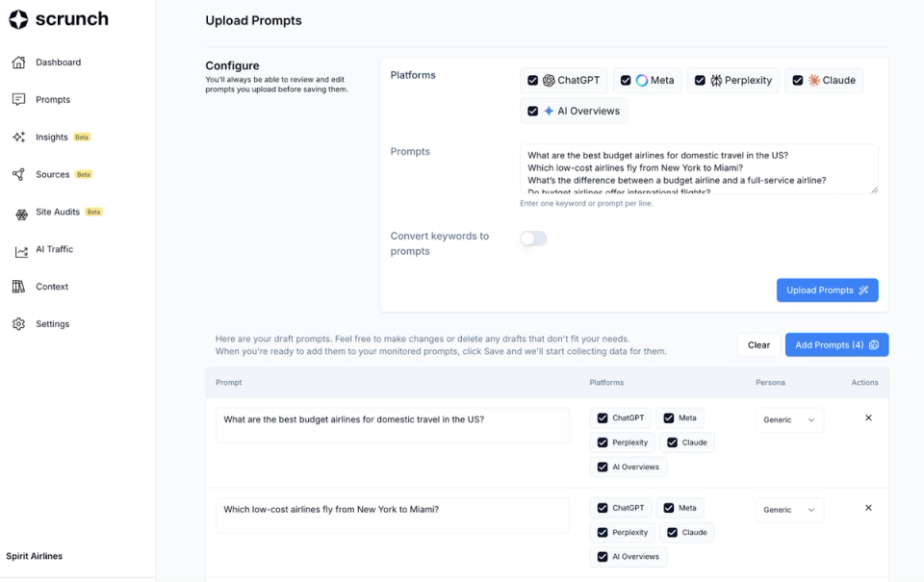Image resolution: width=924 pixels, height=582 pixels.
Task: Click the Actions column header
Action: 864,382
